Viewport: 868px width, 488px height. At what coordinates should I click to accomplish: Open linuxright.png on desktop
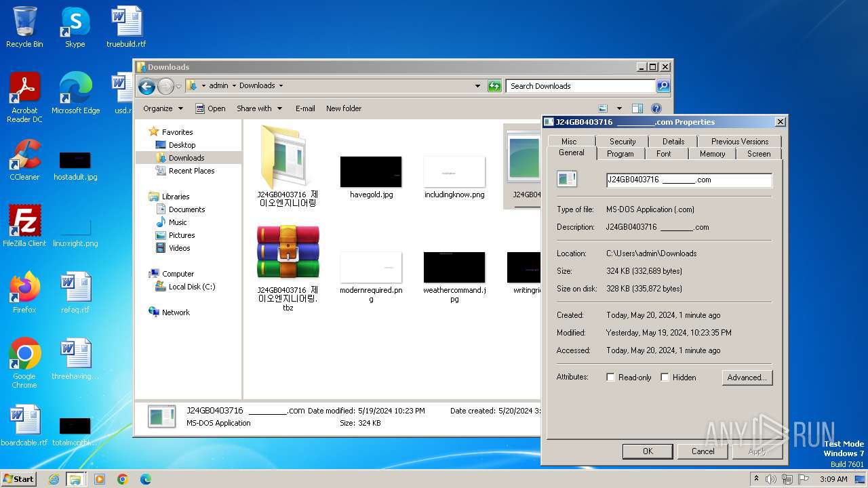tap(75, 232)
